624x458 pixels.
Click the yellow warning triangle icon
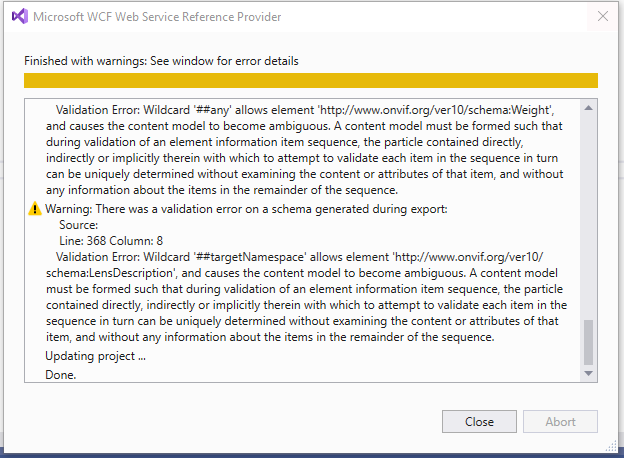(x=35, y=209)
